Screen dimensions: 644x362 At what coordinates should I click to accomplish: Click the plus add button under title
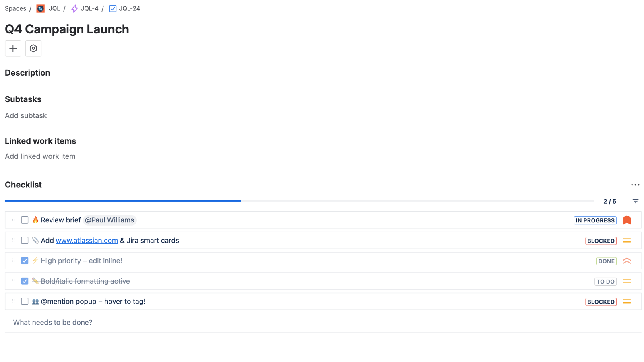tap(13, 48)
